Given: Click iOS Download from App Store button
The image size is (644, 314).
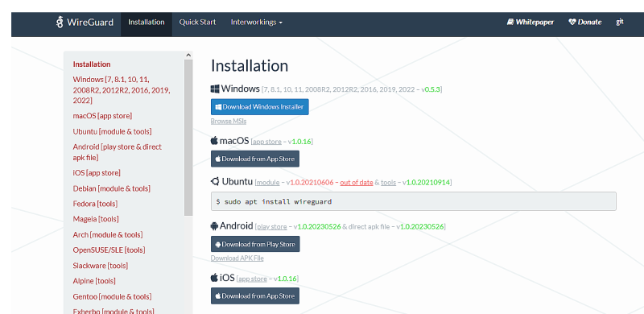Looking at the screenshot, I should pyautogui.click(x=255, y=296).
